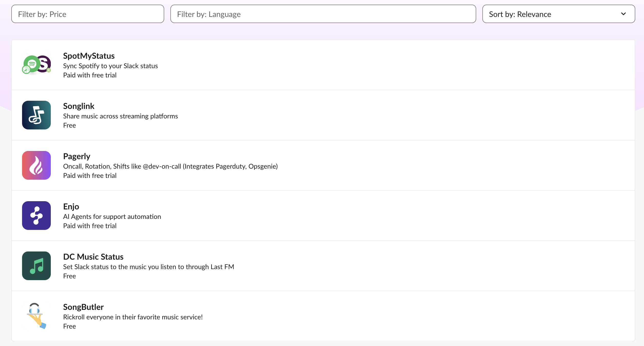Viewport: 644px width, 346px height.
Task: Click 'Rickroll everyone in their favorite' description
Action: tap(133, 317)
